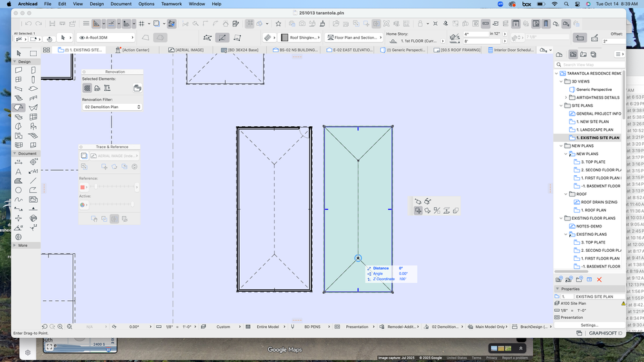
Task: Set selected elements to To Be Demolished status
Action: pyautogui.click(x=97, y=88)
